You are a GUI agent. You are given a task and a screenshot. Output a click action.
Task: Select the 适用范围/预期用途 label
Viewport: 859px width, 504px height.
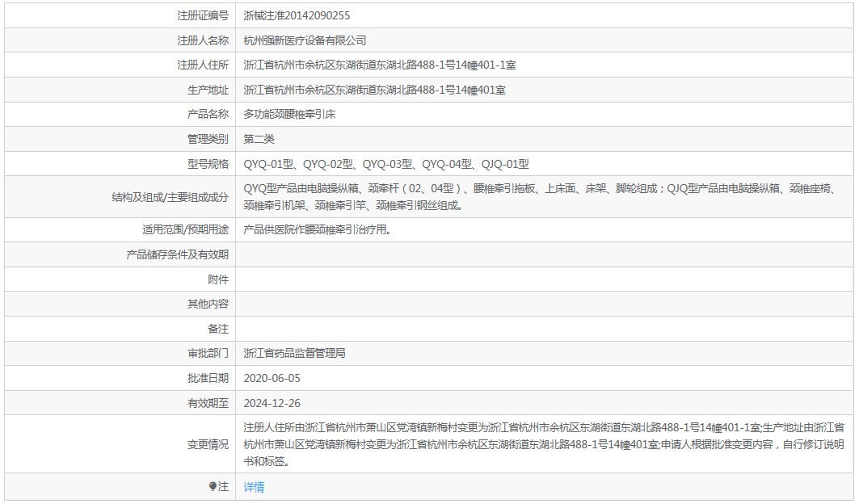(x=185, y=230)
